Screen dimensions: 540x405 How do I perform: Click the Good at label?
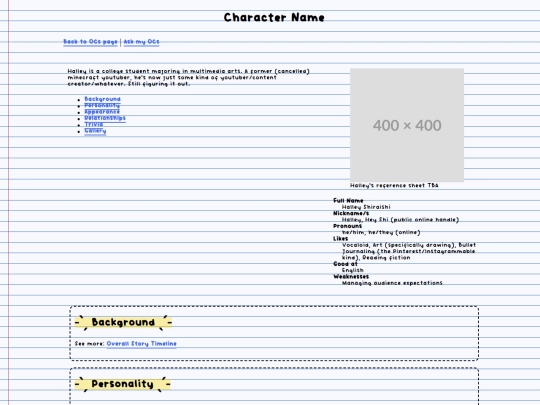[345, 264]
